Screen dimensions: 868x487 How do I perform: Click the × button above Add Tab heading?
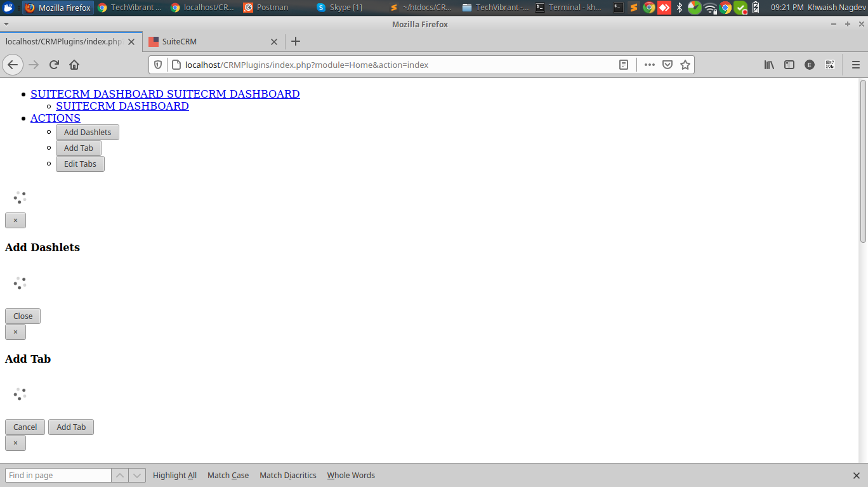15,332
